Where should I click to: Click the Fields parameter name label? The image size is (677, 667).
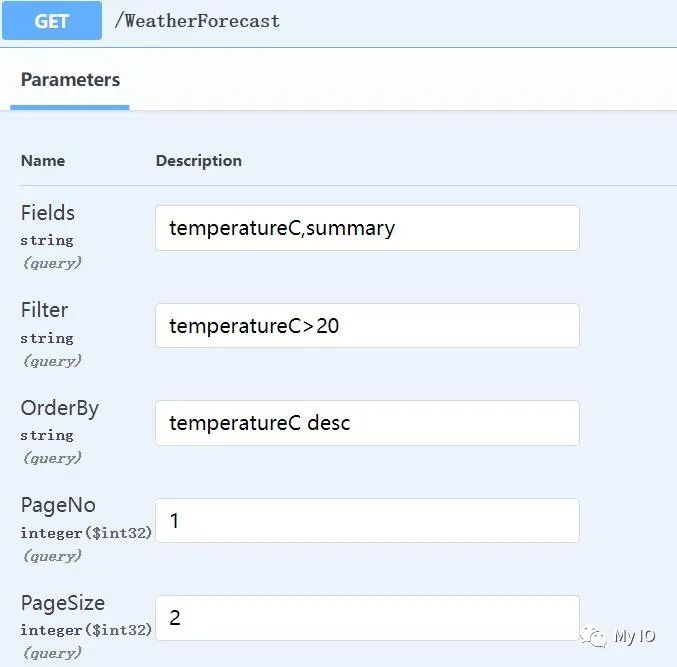[x=47, y=213]
